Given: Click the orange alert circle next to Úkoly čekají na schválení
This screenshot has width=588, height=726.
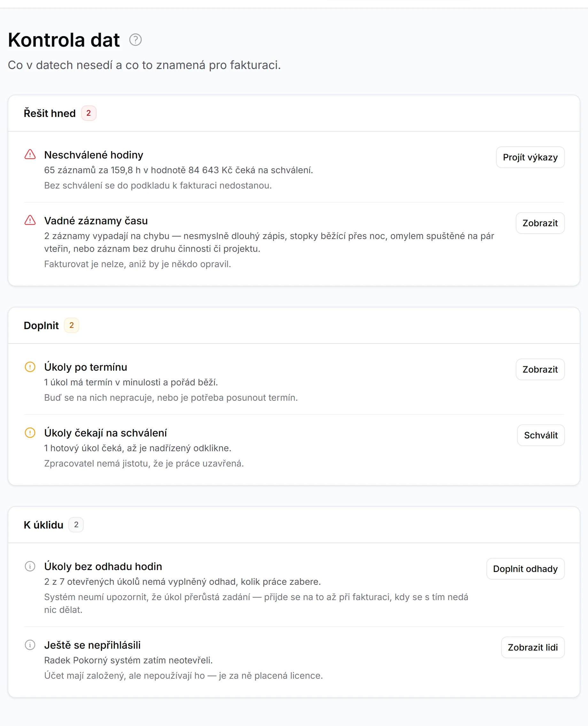Looking at the screenshot, I should (x=30, y=432).
